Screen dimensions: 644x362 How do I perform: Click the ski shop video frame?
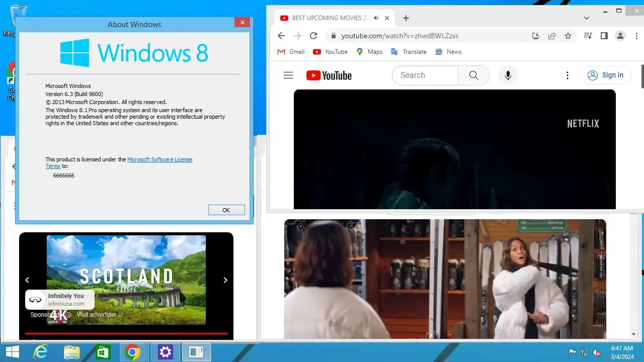445,279
